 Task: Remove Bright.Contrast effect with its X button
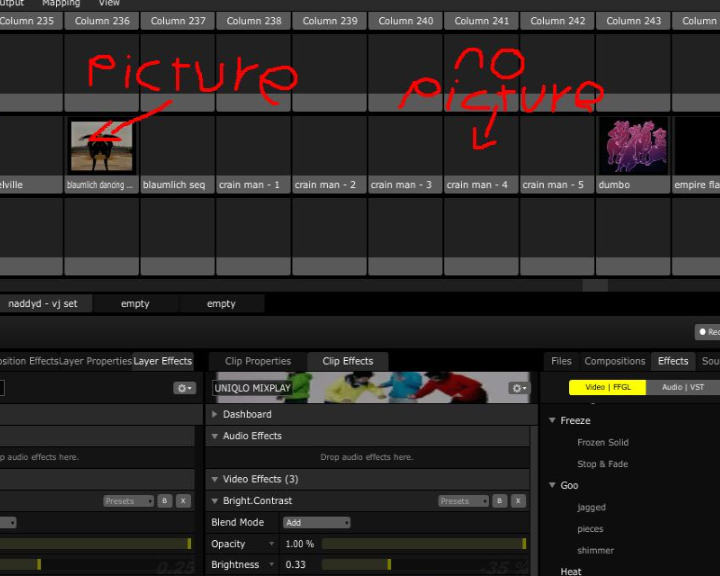click(x=518, y=501)
